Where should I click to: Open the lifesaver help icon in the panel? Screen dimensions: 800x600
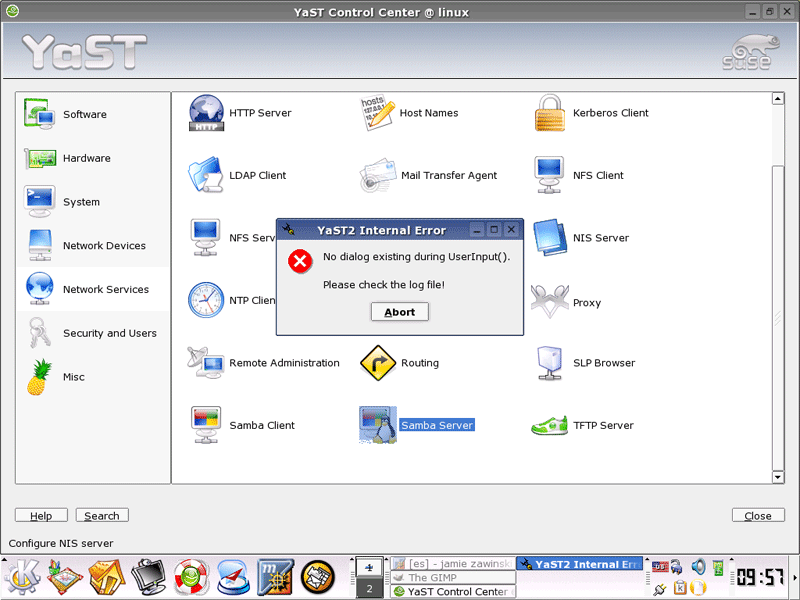(191, 577)
